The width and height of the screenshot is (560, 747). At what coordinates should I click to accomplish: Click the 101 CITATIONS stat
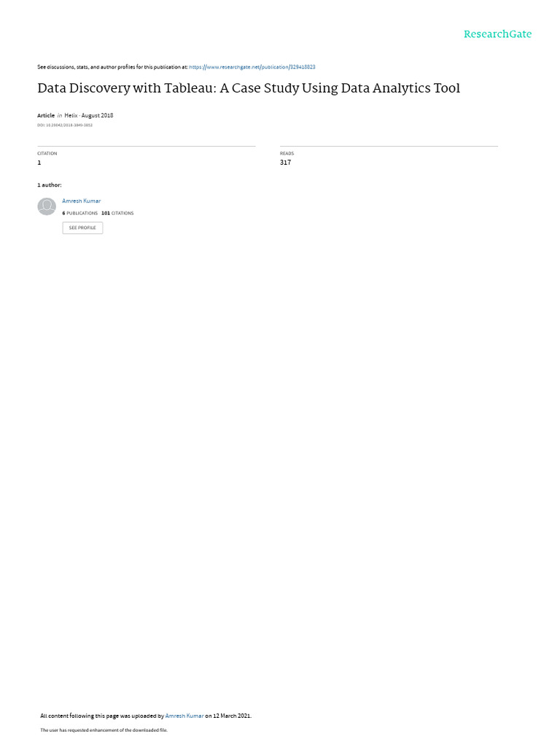[x=117, y=213]
